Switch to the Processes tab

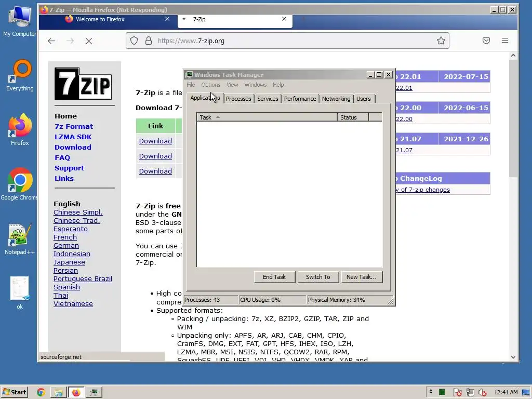[238, 99]
